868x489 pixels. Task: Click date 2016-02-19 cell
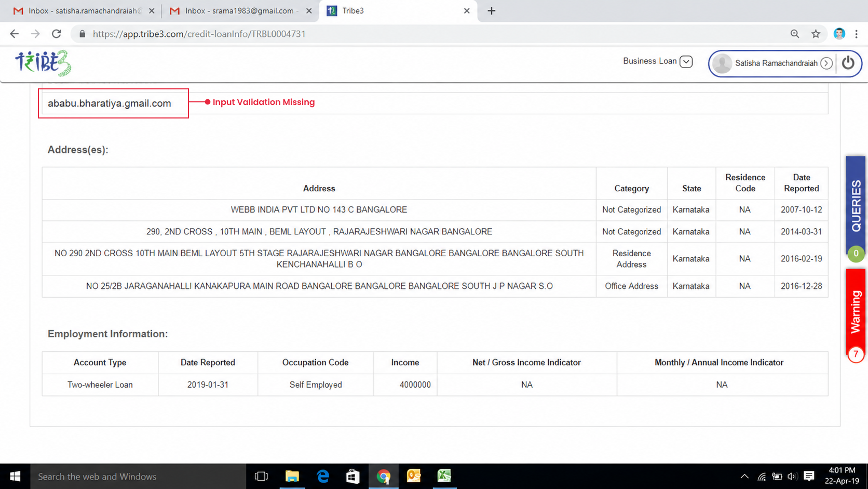(801, 259)
